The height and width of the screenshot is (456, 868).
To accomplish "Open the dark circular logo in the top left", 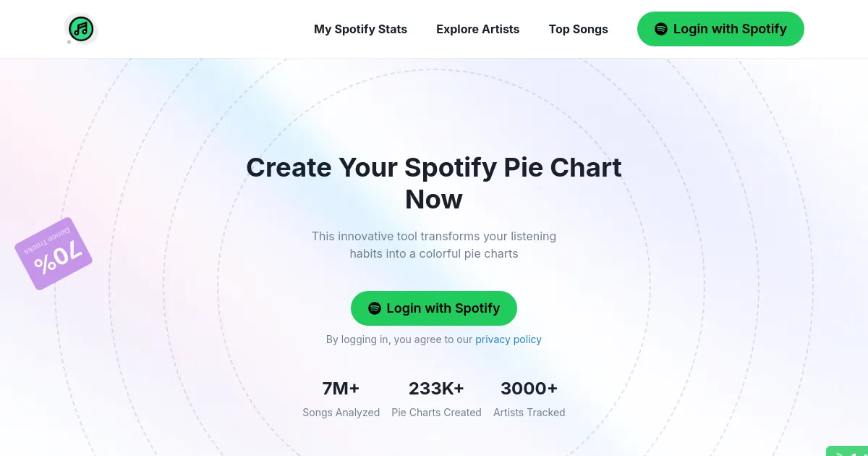I will tap(81, 29).
